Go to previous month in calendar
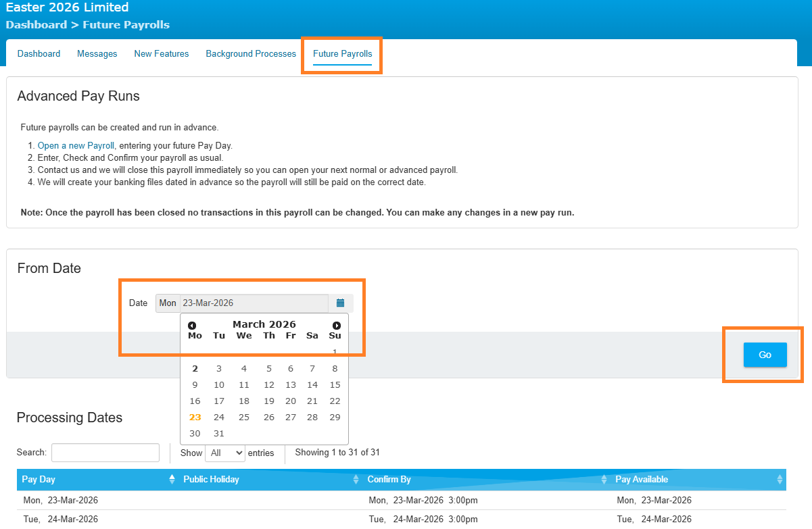 coord(192,326)
